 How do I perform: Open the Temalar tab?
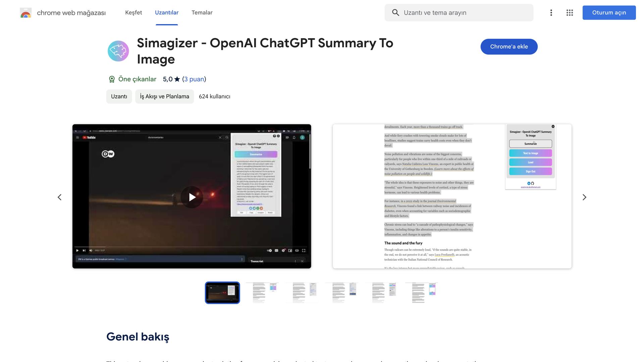[x=202, y=13]
